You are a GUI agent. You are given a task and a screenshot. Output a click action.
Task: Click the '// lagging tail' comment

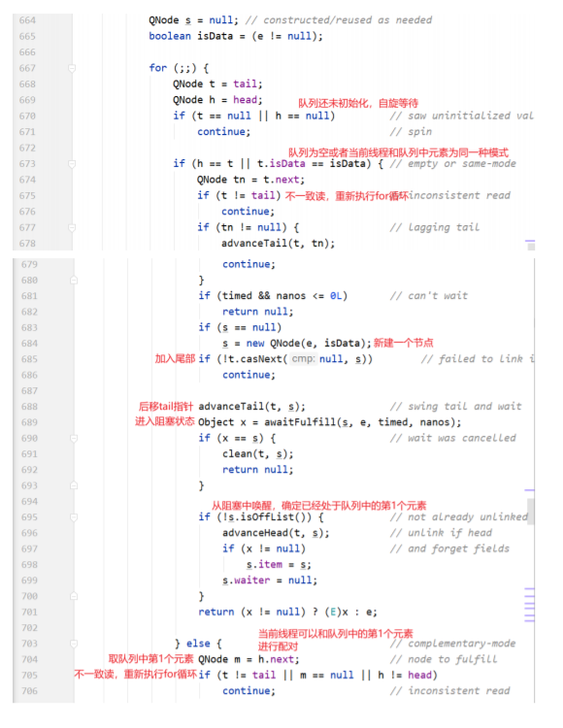[435, 227]
